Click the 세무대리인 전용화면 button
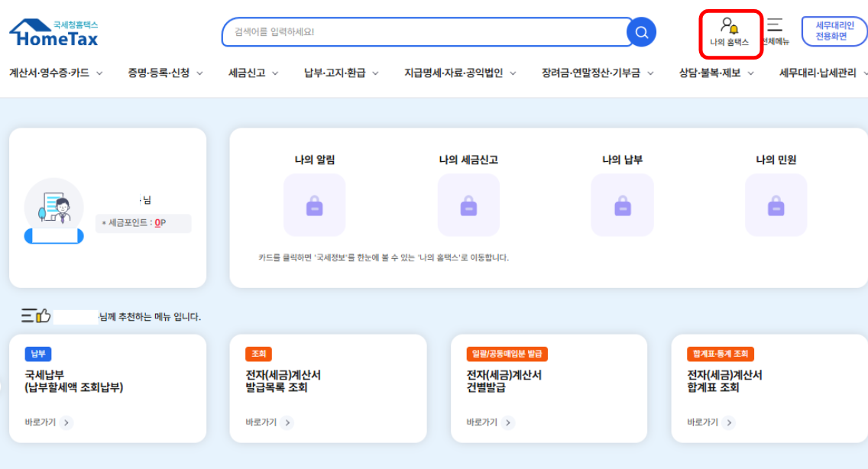Image resolution: width=868 pixels, height=469 pixels. point(834,31)
